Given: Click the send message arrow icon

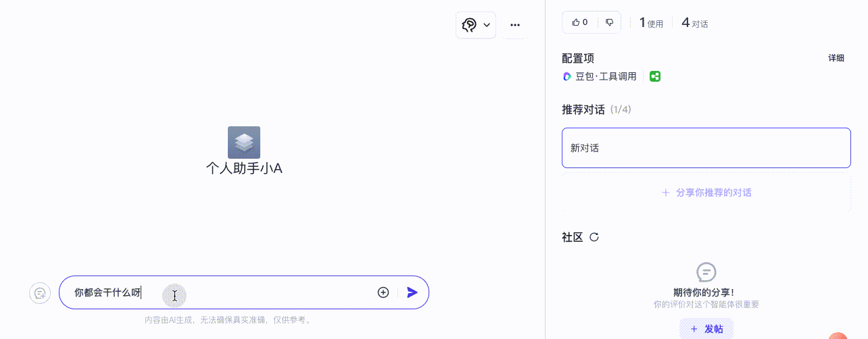Looking at the screenshot, I should [412, 292].
